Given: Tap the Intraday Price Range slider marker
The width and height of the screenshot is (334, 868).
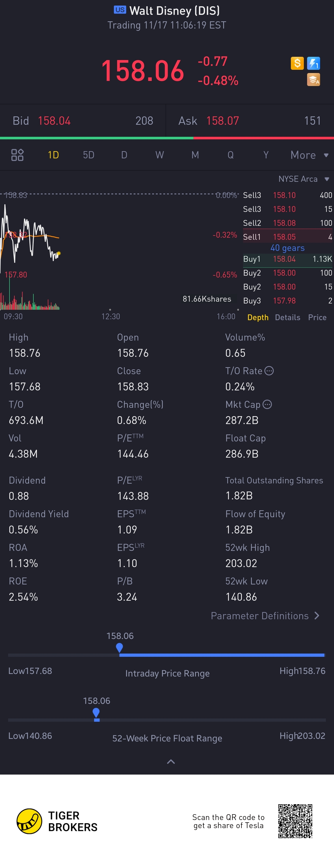Looking at the screenshot, I should [x=119, y=648].
